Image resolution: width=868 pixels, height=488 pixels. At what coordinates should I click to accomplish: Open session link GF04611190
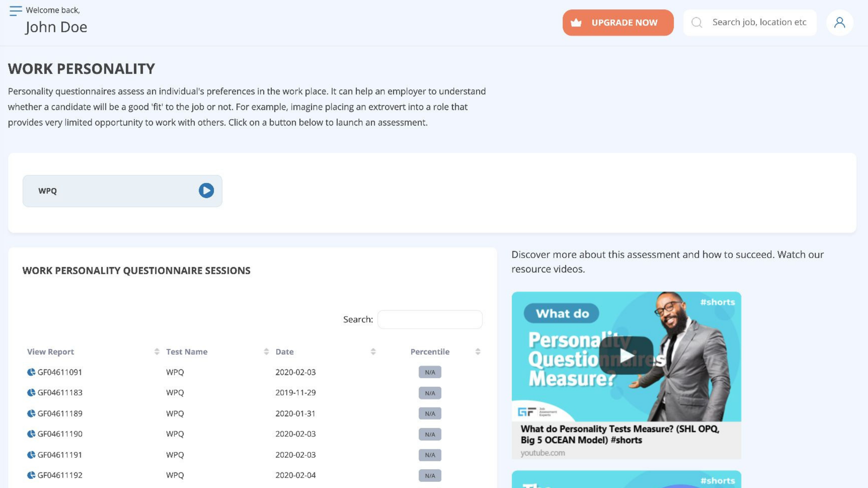pyautogui.click(x=60, y=434)
